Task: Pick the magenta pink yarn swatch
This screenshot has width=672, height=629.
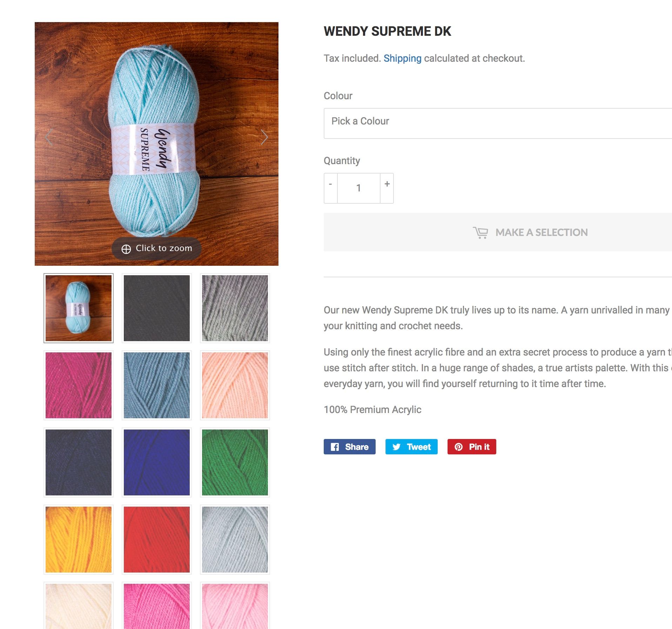Action: [x=79, y=385]
